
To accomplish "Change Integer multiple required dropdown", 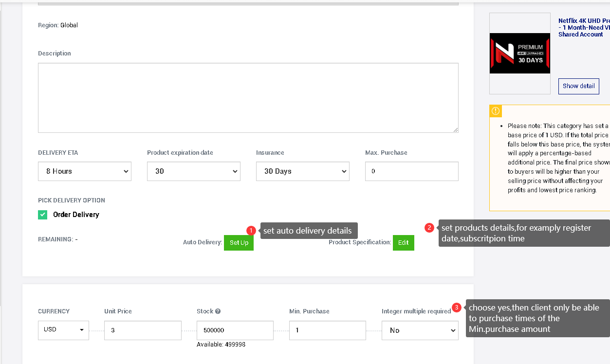I will 420,330.
